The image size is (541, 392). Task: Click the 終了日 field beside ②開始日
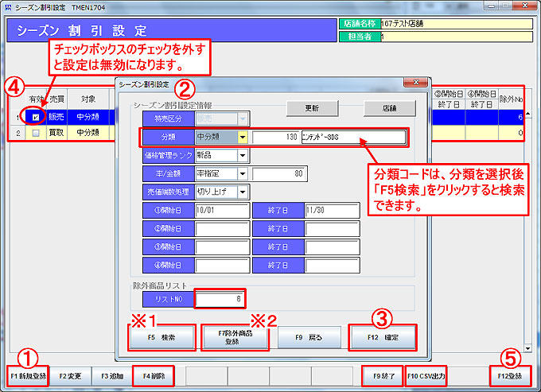coord(332,228)
